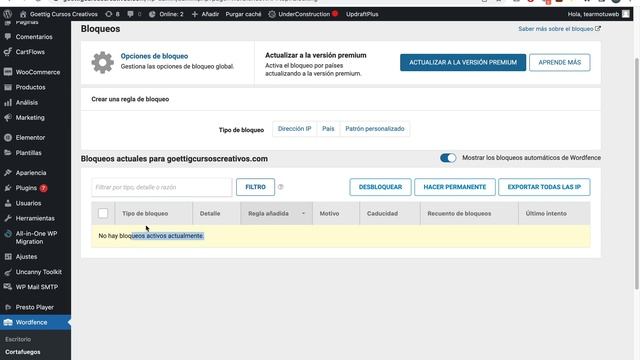This screenshot has height=360, width=640.
Task: Open the Goettig Cursos Creativos site home icon
Action: [x=23, y=14]
